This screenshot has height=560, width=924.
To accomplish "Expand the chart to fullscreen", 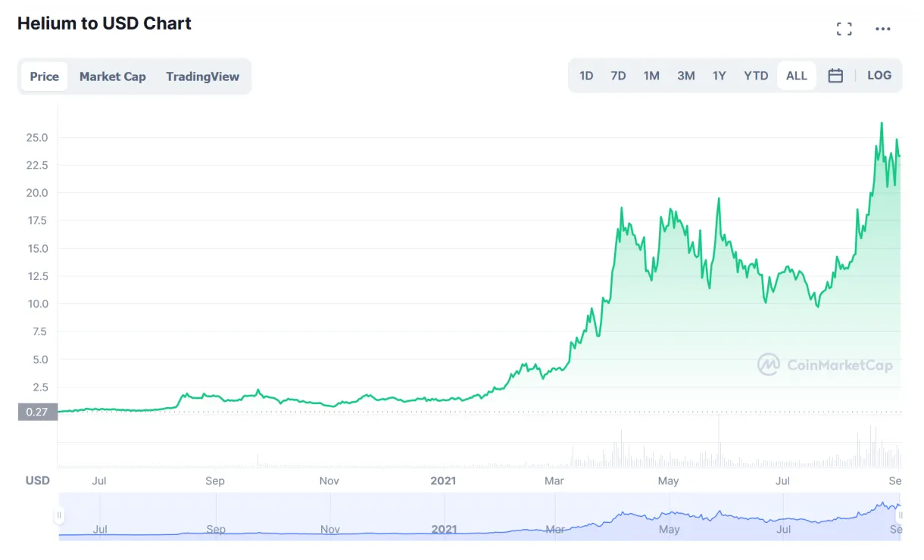I will click(844, 29).
